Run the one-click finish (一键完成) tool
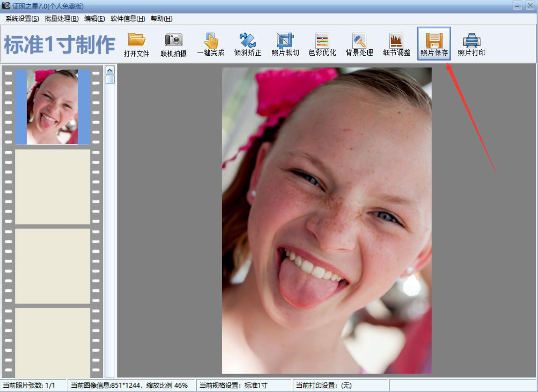 [210, 40]
